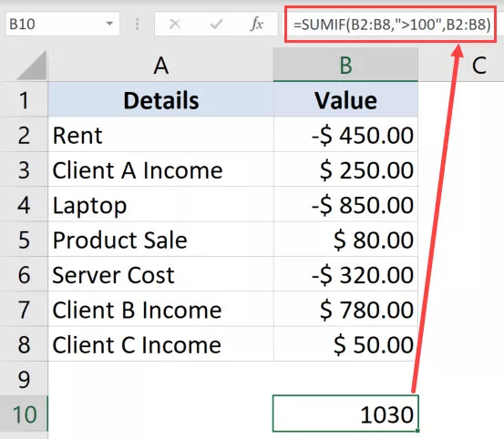Click the Enter checkmark formula icon
Viewport: 504px width, 439px height.
[216, 24]
